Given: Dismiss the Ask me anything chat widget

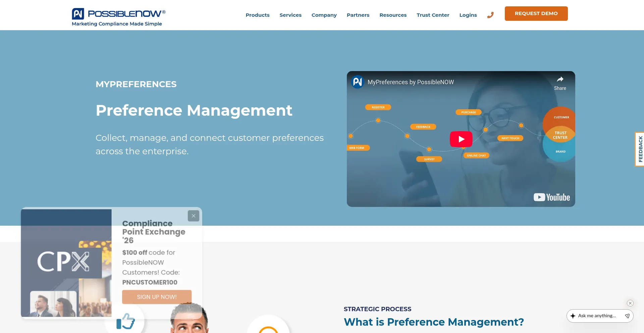Looking at the screenshot, I should [630, 303].
